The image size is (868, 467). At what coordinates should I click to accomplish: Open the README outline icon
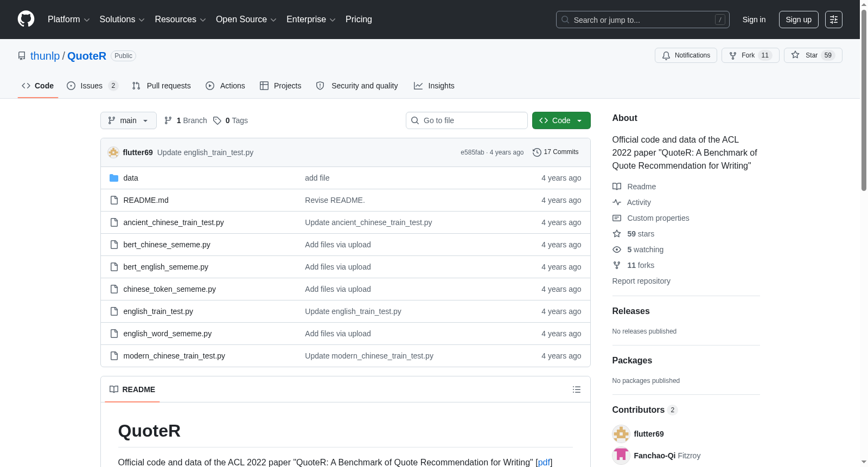coord(577,389)
